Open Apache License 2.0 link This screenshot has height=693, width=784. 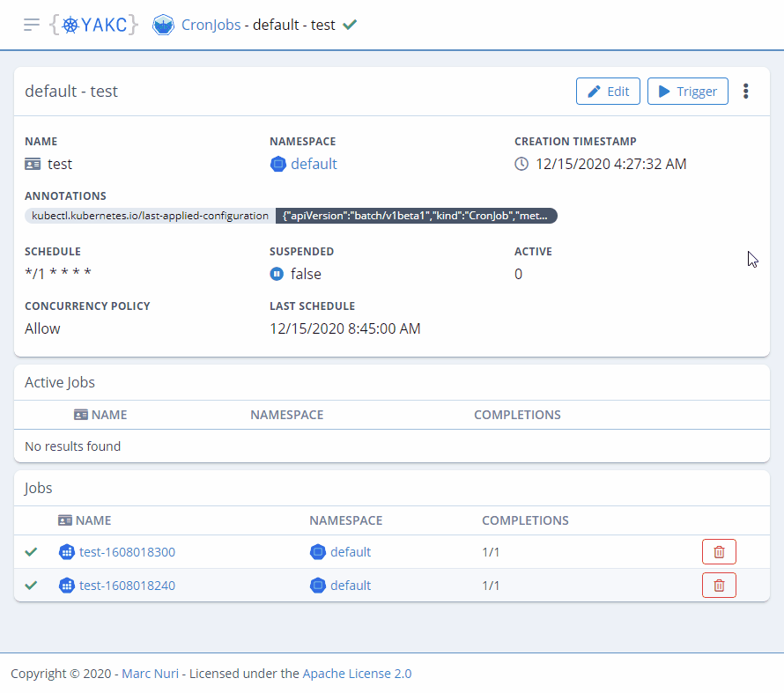tap(357, 674)
